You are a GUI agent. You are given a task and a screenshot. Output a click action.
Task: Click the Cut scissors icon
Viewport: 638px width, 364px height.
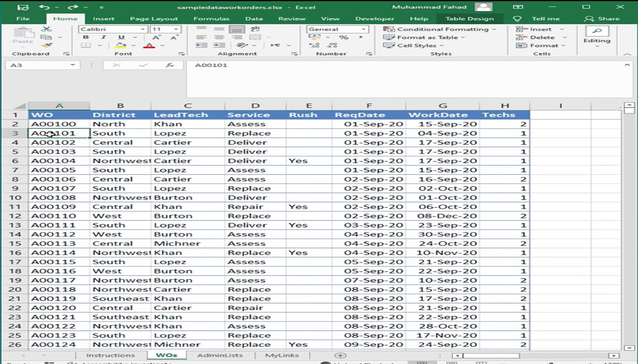[x=47, y=29]
